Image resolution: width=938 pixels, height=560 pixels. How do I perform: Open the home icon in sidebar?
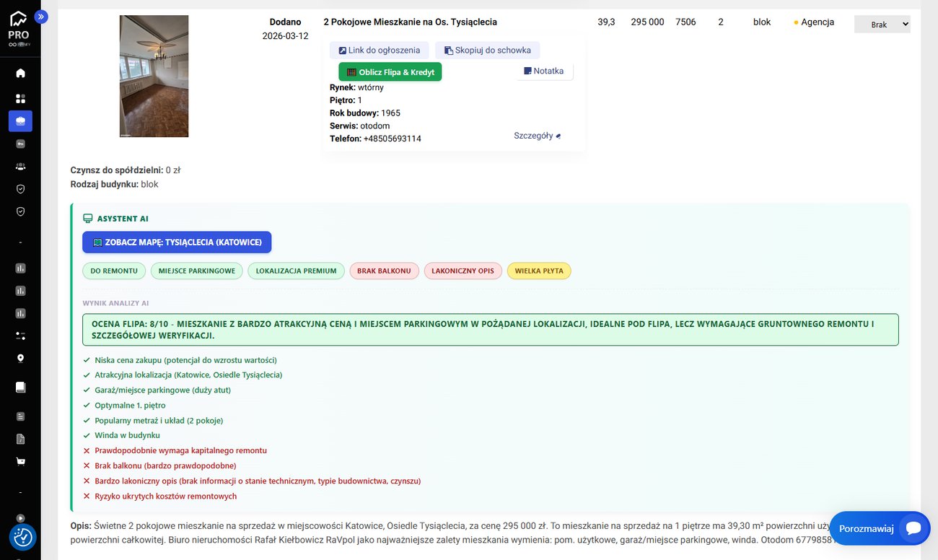(20, 73)
